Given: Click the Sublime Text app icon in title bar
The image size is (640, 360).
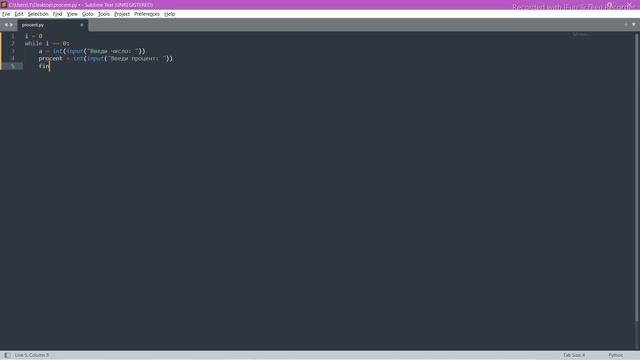Looking at the screenshot, I should (4, 4).
